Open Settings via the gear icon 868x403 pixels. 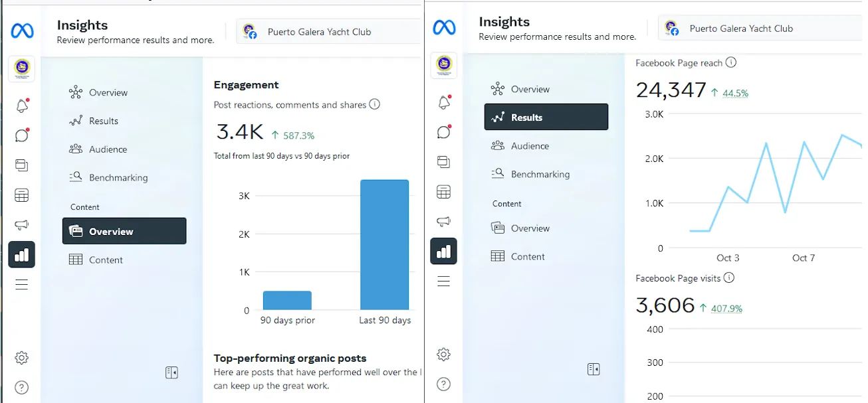pyautogui.click(x=22, y=357)
